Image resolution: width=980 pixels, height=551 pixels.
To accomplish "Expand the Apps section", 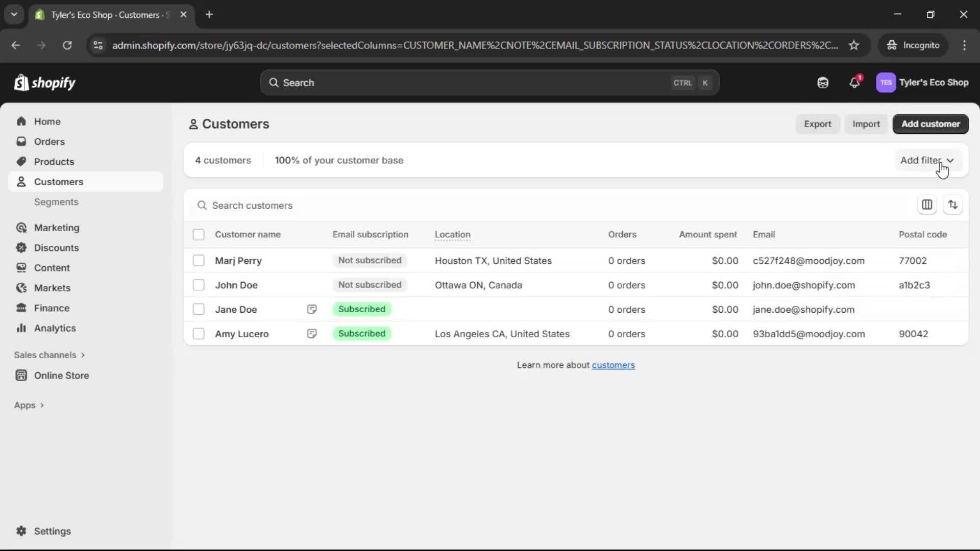I will tap(29, 405).
